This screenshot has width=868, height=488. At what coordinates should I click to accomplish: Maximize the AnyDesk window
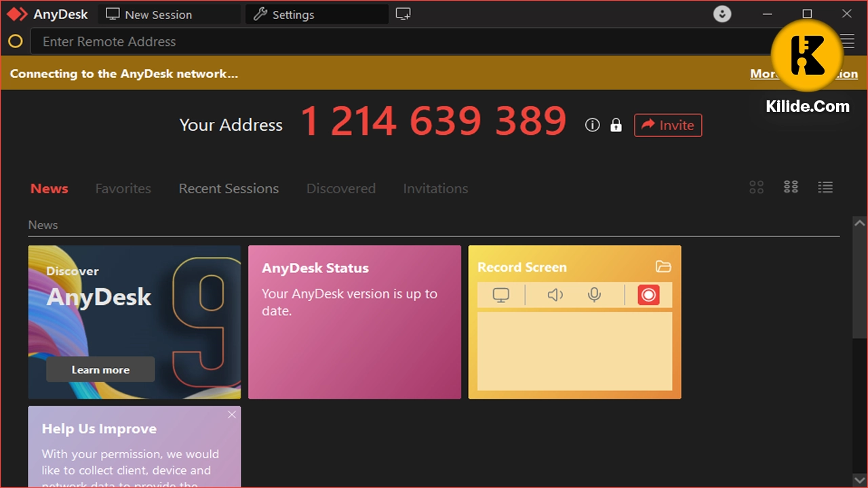coord(807,14)
